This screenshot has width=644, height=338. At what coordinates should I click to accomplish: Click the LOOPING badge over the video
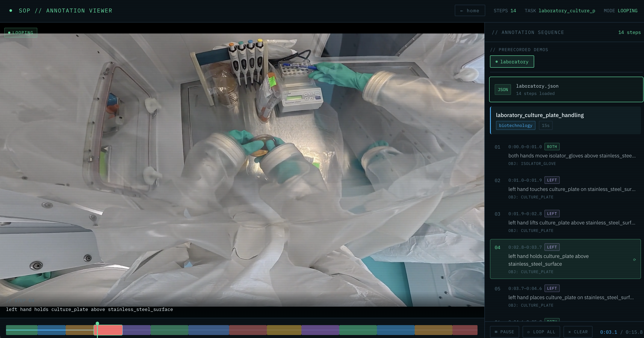point(21,32)
